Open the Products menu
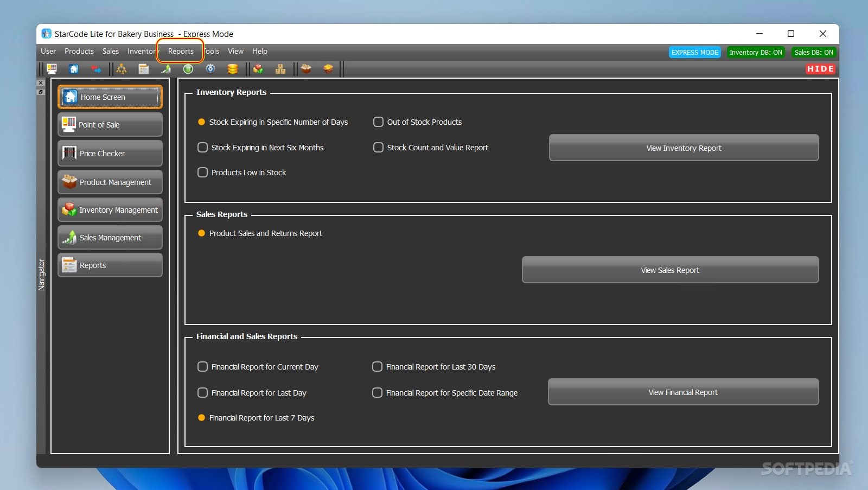868x490 pixels. (79, 51)
